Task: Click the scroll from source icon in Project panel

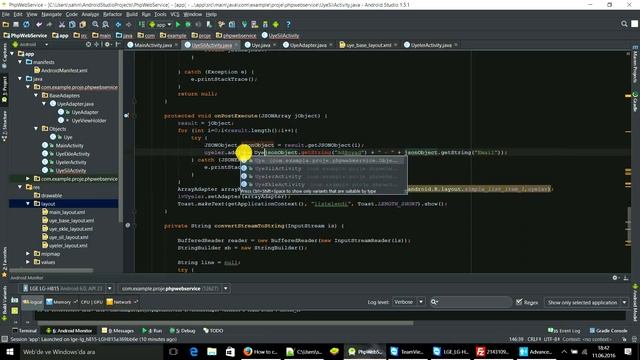Action: [x=88, y=44]
